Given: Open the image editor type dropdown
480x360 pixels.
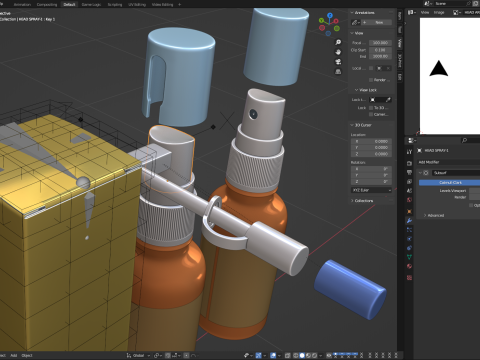Looking at the screenshot, I should point(412,12).
